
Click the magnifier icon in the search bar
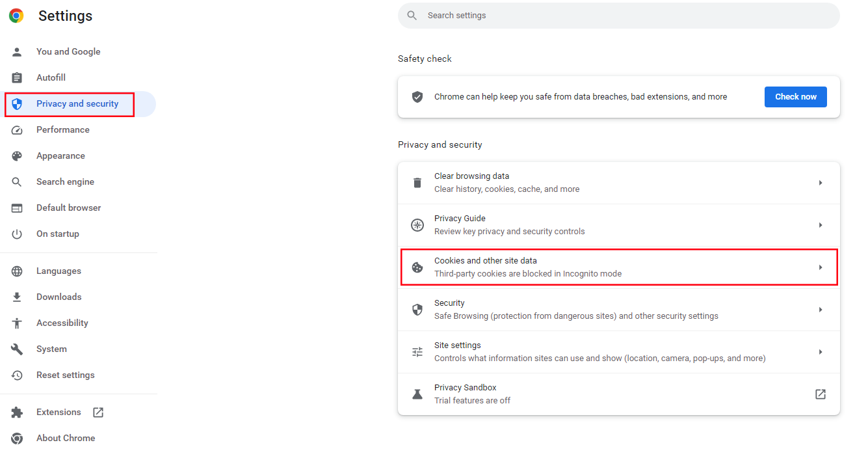click(412, 16)
